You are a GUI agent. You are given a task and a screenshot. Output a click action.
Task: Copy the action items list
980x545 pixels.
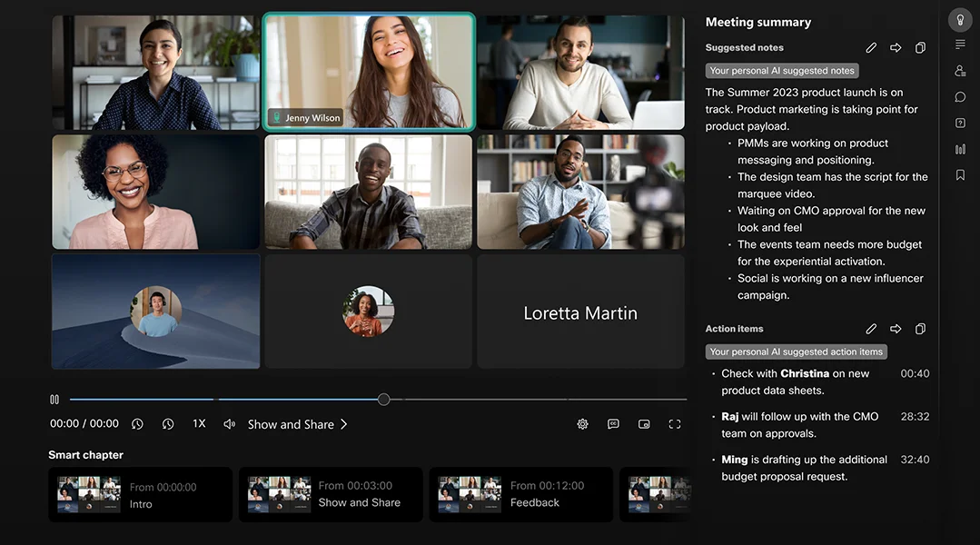tap(920, 329)
